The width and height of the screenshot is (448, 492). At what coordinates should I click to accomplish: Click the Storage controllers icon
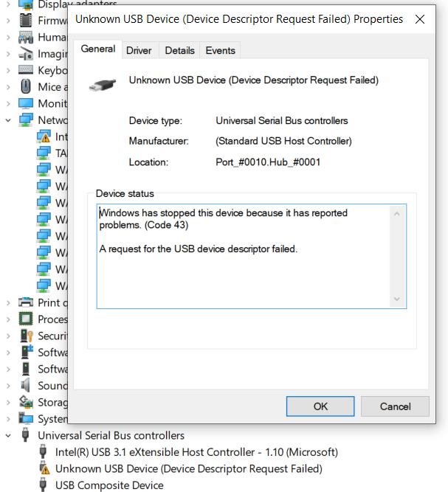click(x=26, y=402)
